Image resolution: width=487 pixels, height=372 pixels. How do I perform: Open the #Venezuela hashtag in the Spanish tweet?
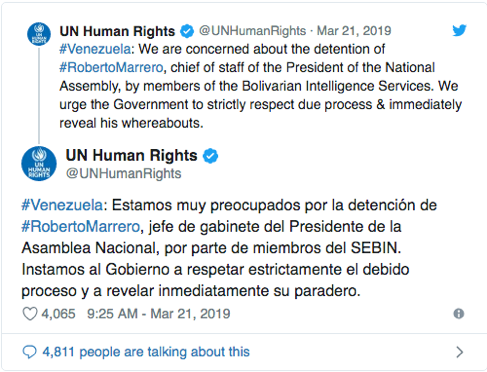(x=62, y=205)
